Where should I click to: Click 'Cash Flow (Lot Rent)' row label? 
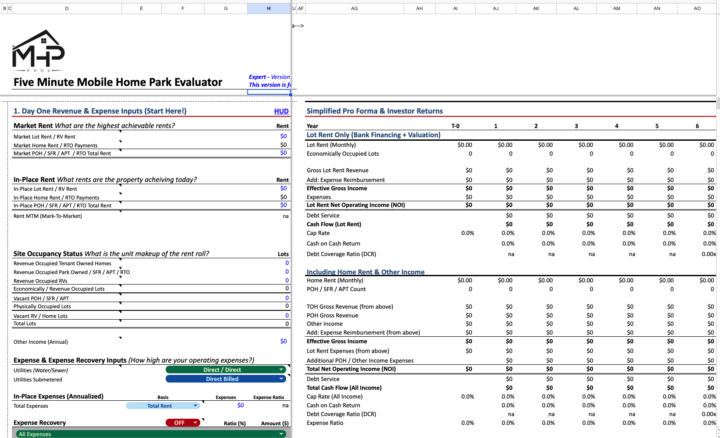tap(334, 225)
